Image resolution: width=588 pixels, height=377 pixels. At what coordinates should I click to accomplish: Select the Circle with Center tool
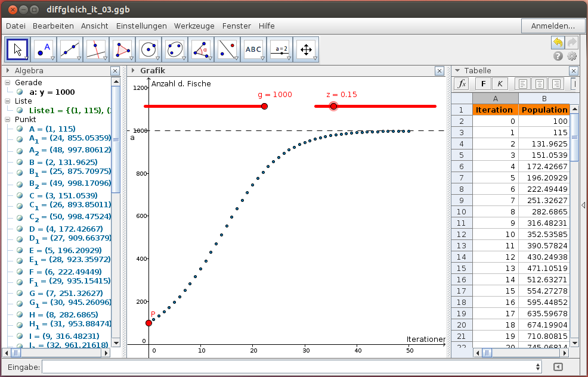[x=148, y=49]
